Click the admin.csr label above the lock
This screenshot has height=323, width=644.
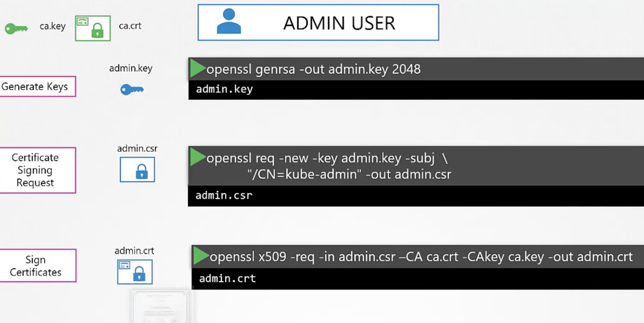point(137,149)
